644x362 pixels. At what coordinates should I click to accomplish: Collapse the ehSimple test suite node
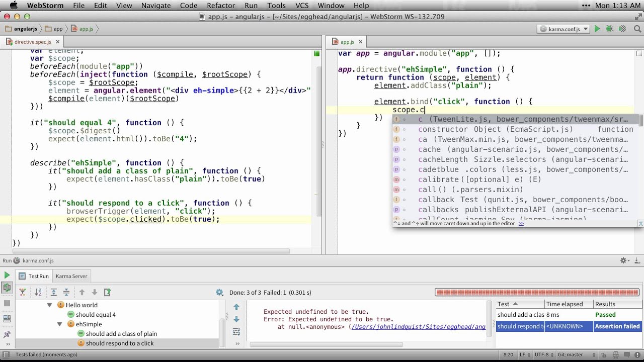[x=59, y=324]
